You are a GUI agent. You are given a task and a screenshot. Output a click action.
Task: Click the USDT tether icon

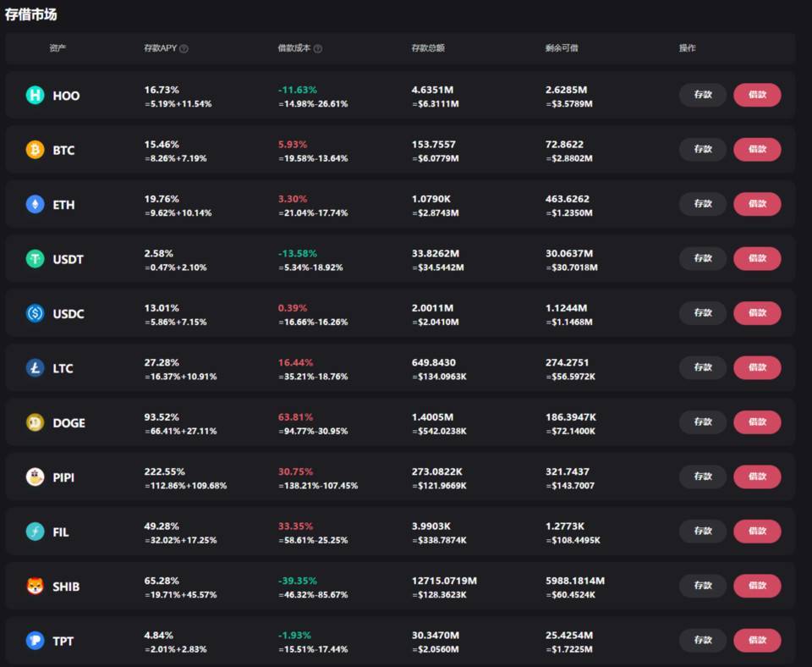click(36, 259)
